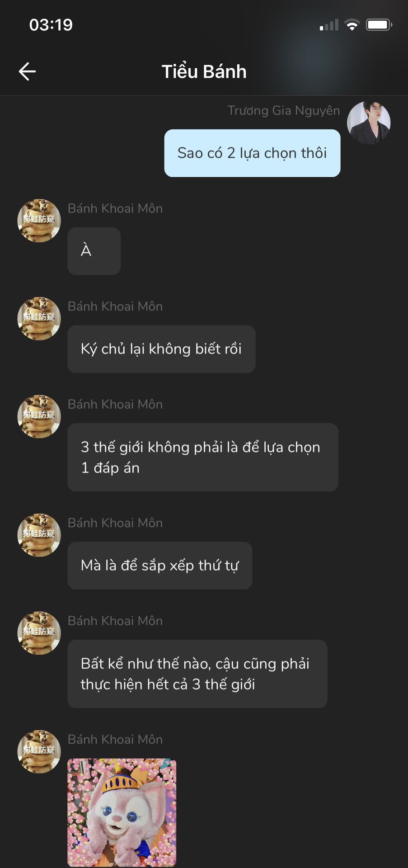
Task: Open the pink bunny sticker image
Action: (x=122, y=812)
